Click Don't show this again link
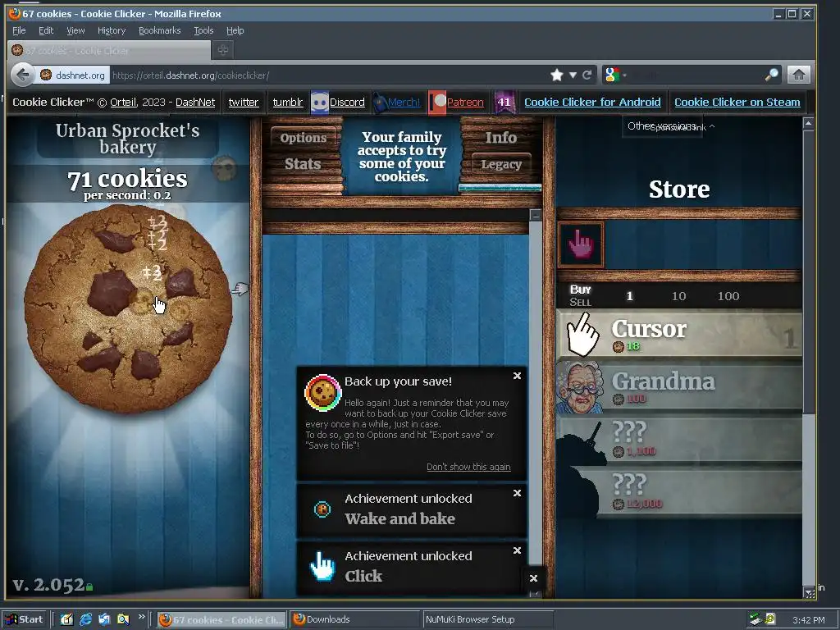This screenshot has width=840, height=630. point(468,467)
